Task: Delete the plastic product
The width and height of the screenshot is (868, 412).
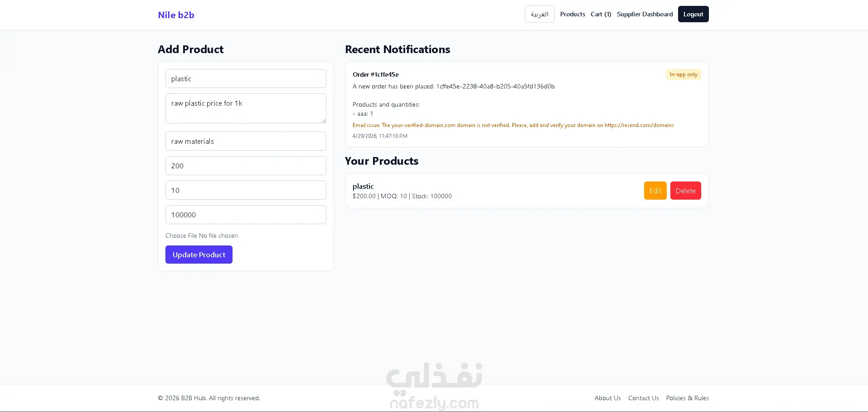Action: coord(685,191)
